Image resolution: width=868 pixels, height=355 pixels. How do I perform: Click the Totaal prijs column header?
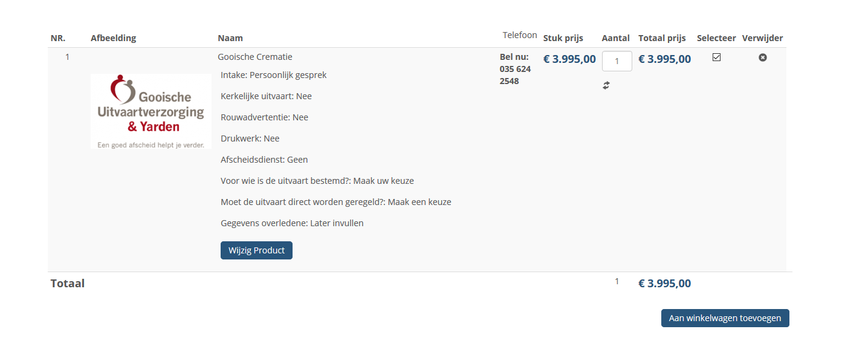(x=662, y=38)
